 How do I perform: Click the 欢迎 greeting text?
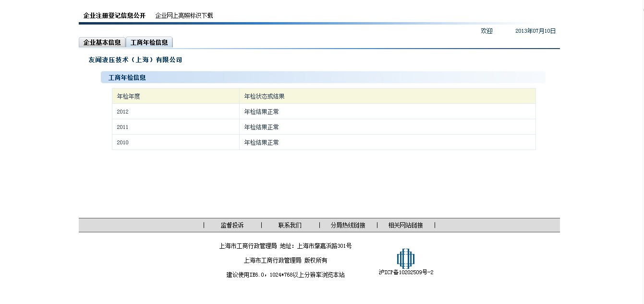click(x=487, y=31)
